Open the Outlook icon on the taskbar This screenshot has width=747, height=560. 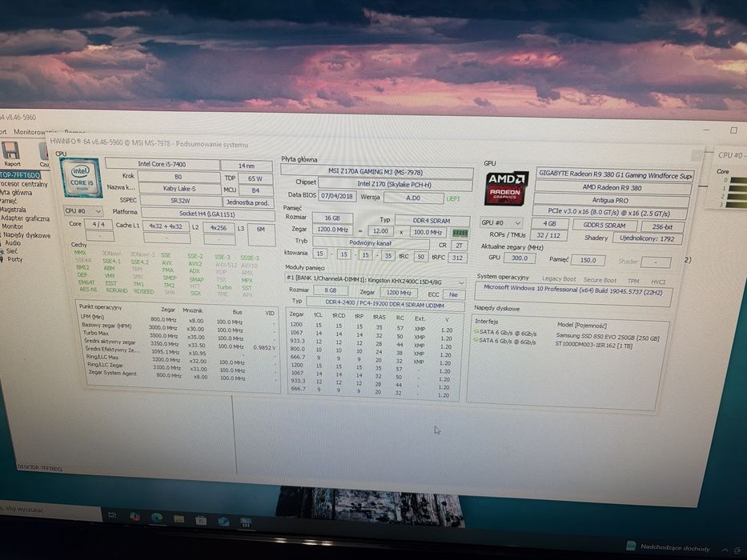point(223,522)
